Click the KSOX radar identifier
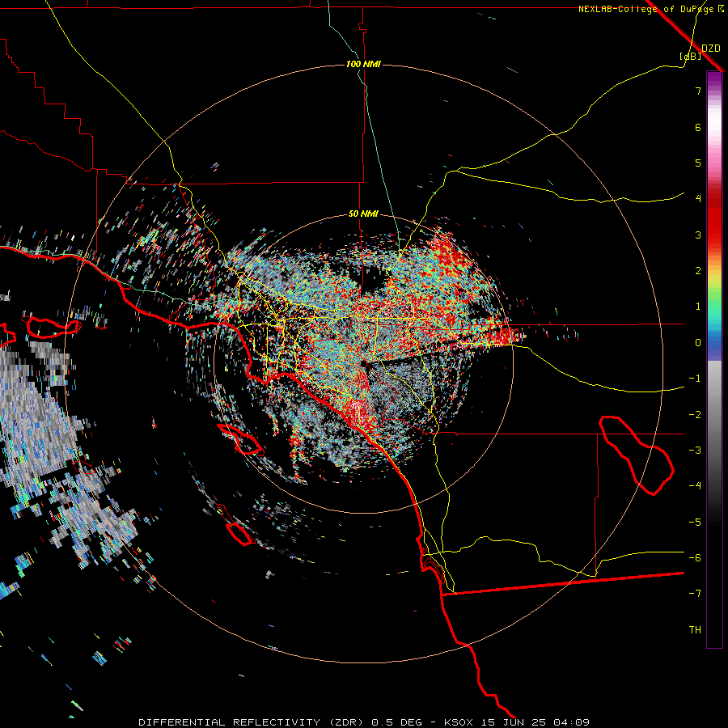 point(459,722)
